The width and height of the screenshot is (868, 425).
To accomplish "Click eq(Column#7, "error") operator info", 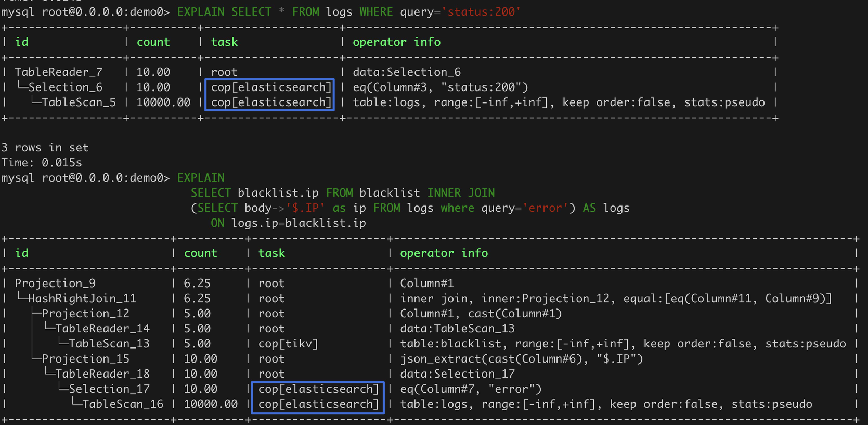I will pyautogui.click(x=471, y=389).
